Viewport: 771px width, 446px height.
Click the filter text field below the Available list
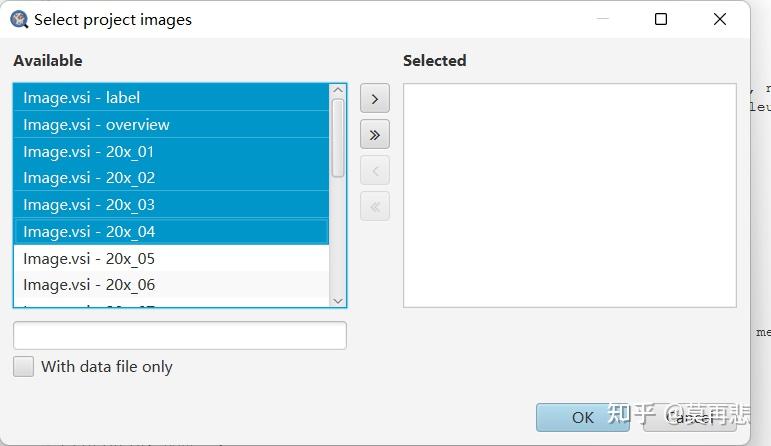[180, 335]
